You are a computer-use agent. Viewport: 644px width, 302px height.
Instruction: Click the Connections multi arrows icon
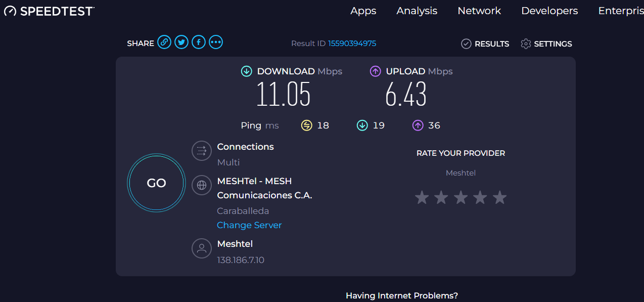[x=202, y=151]
